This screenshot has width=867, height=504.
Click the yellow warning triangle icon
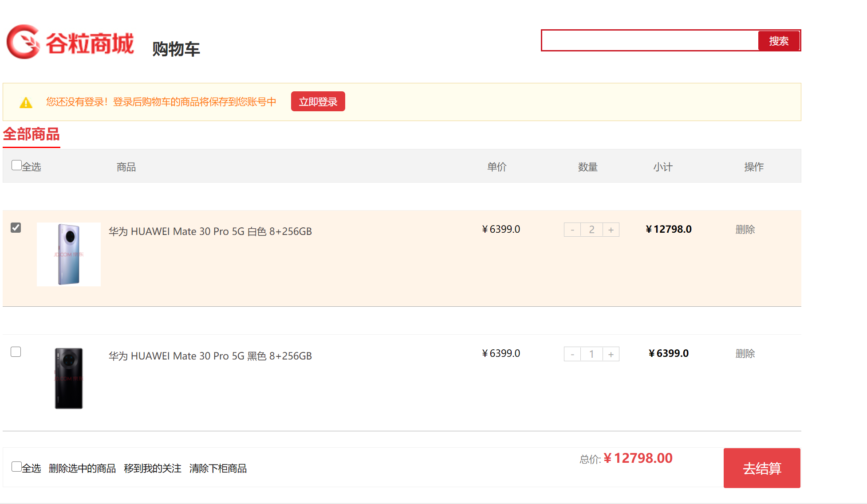tap(26, 103)
